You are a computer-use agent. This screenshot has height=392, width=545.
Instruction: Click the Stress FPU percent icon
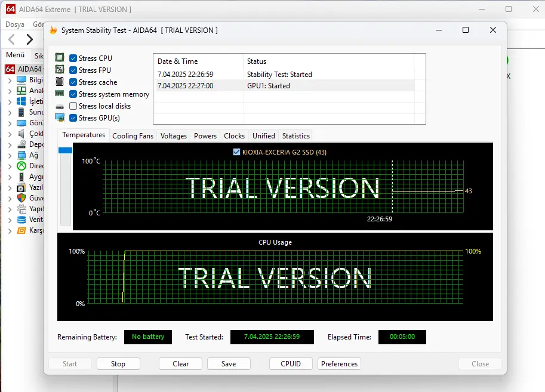(x=60, y=69)
